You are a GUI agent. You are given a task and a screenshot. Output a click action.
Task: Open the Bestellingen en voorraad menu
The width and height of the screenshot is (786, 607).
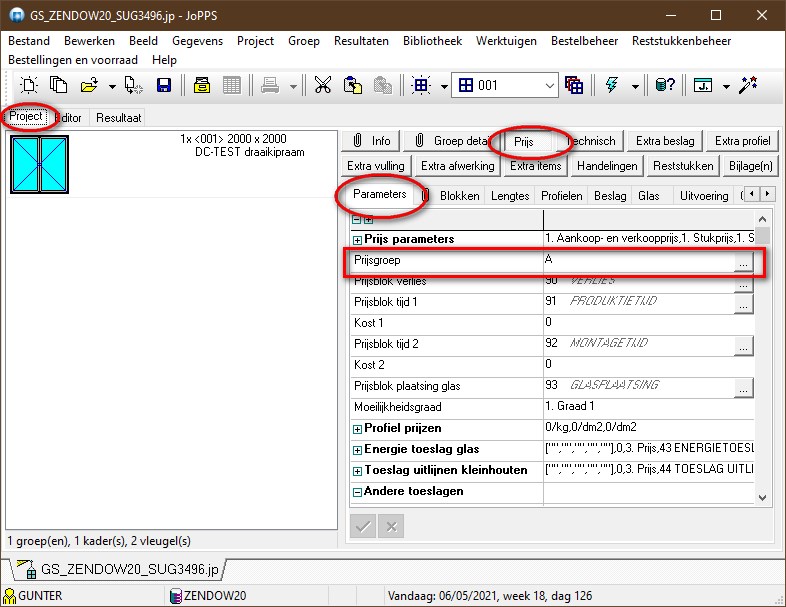(x=73, y=60)
